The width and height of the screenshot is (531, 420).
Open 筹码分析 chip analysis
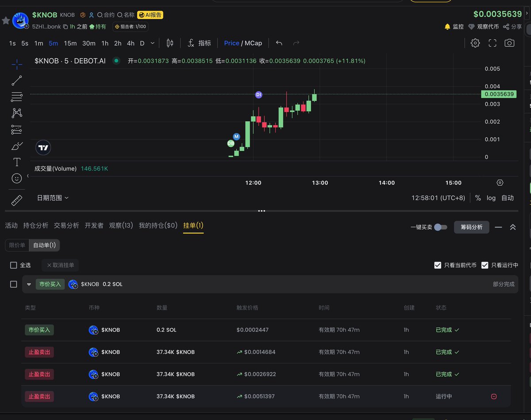[x=472, y=227]
